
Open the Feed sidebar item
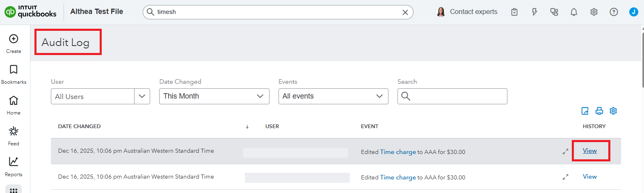tap(14, 131)
